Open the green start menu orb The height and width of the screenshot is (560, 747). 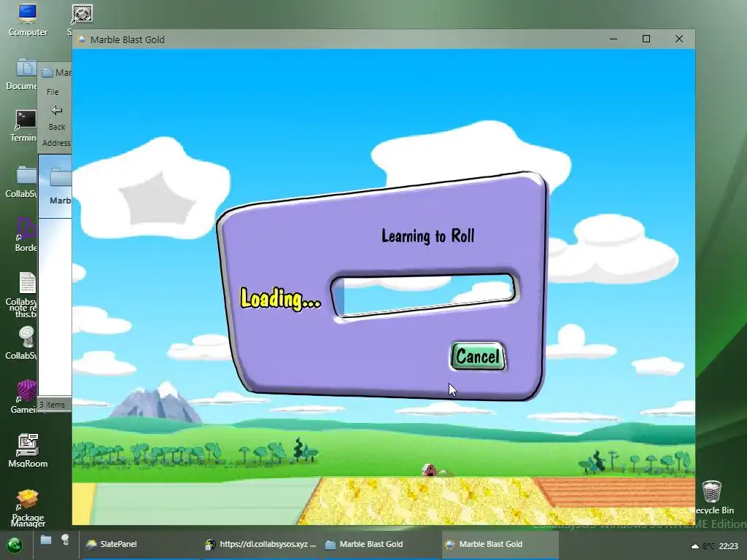[x=15, y=544]
